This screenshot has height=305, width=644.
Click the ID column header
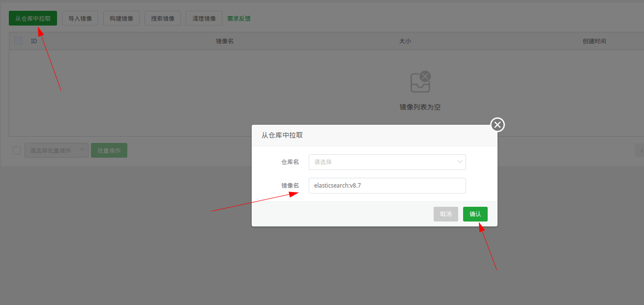[34, 41]
